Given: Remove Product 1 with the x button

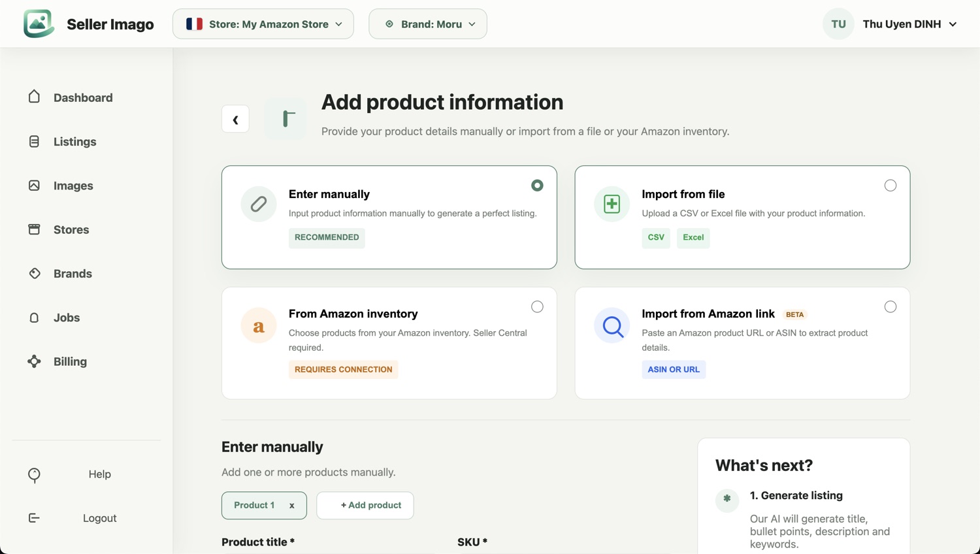Looking at the screenshot, I should [292, 506].
